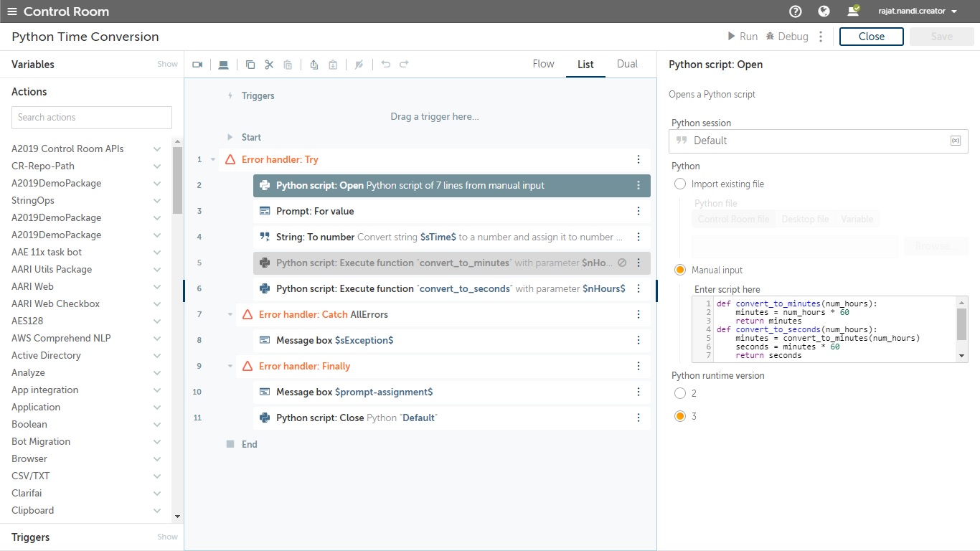Click the Start recording camera icon

(x=198, y=65)
